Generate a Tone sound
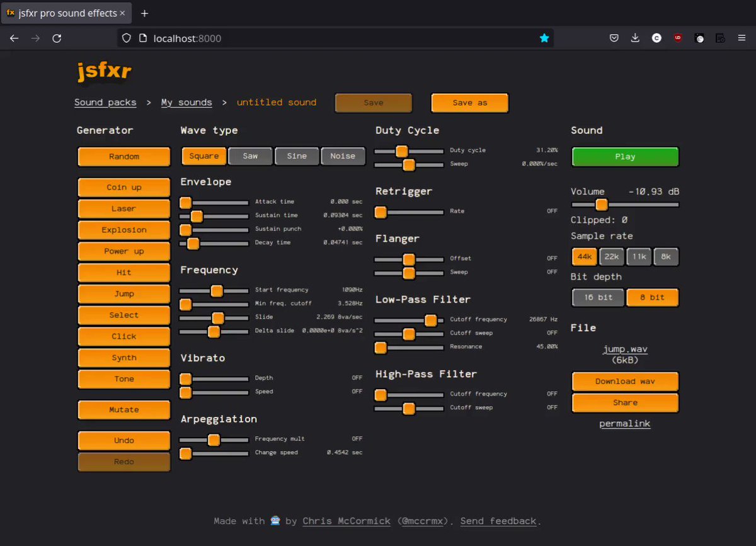756x546 pixels. click(124, 379)
